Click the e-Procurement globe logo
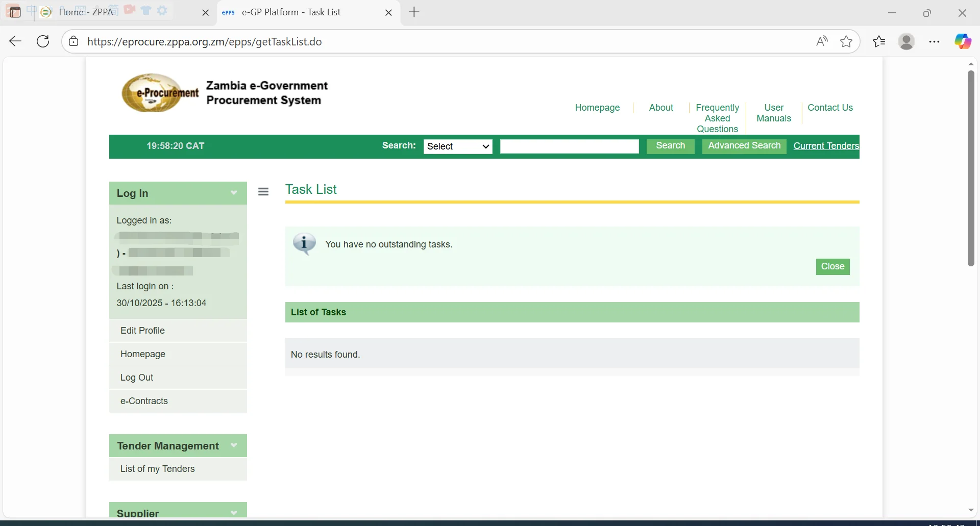Image resolution: width=980 pixels, height=526 pixels. click(160, 92)
